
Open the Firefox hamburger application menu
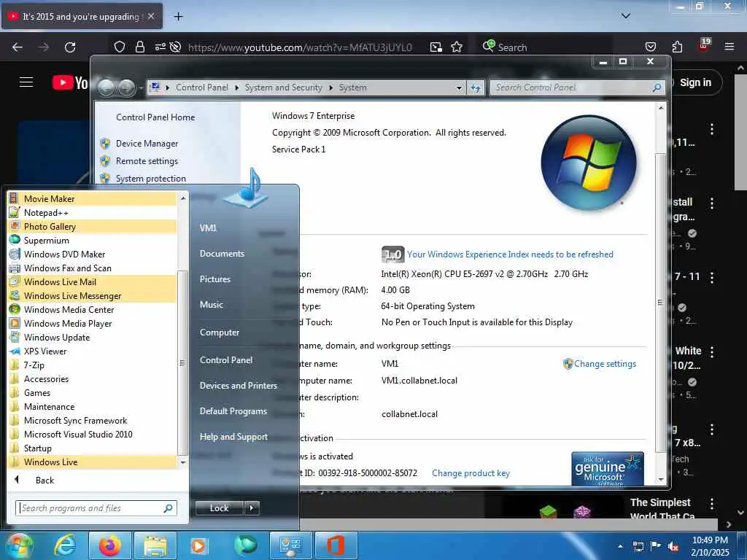click(729, 47)
